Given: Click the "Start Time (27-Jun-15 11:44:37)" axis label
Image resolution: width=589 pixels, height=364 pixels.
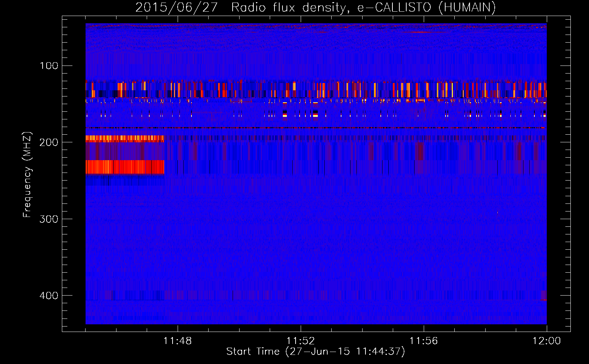Looking at the screenshot, I should (x=316, y=352).
